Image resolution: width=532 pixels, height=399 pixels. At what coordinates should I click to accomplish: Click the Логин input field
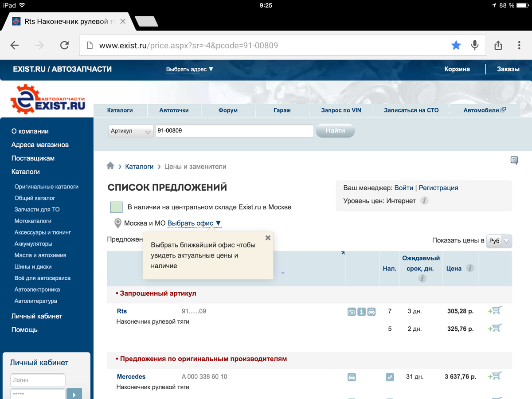coord(38,380)
